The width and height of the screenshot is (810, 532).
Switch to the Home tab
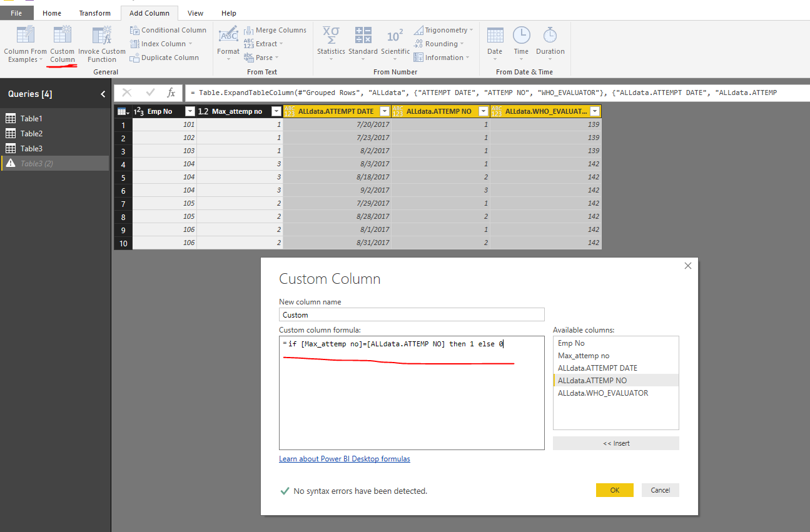click(x=52, y=13)
